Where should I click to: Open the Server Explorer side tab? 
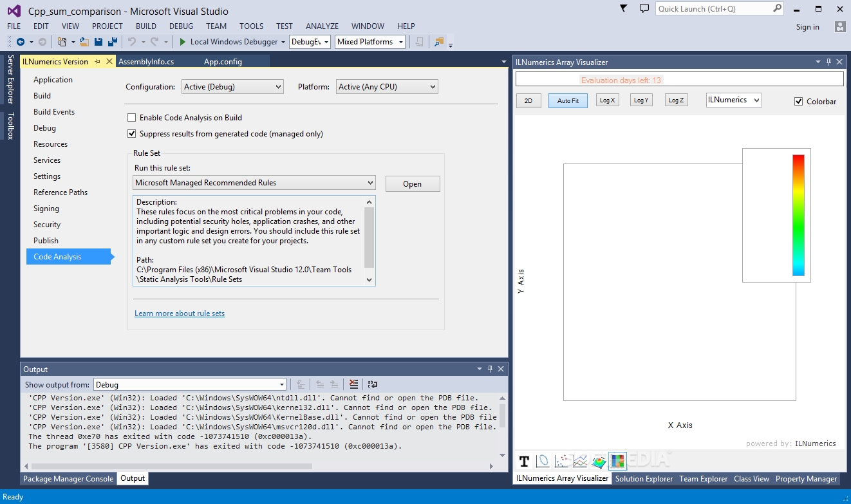10,79
